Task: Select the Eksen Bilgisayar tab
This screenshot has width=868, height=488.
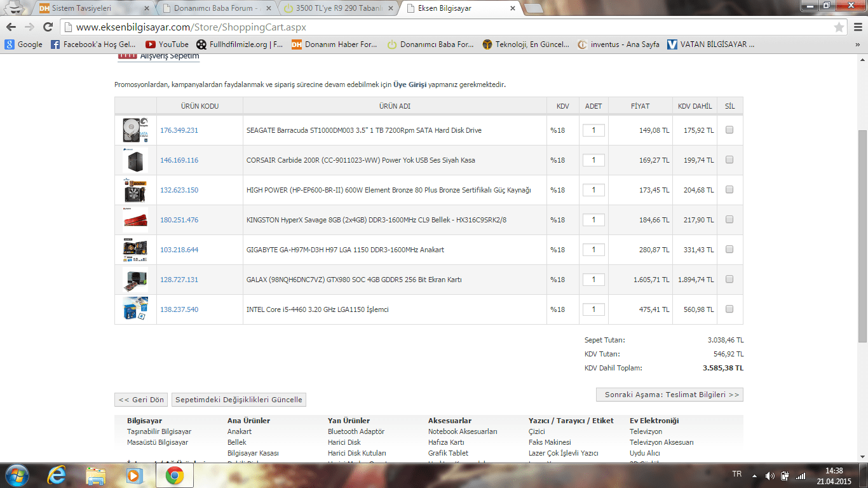Action: 461,9
